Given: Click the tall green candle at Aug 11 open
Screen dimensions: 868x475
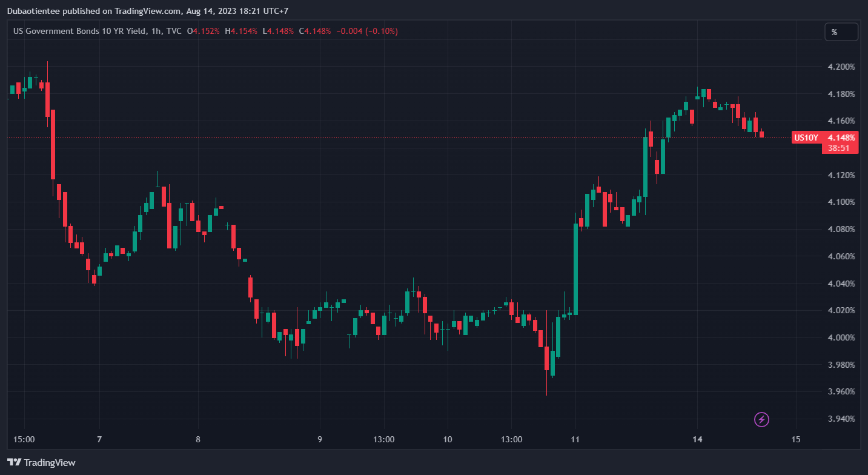Looking at the screenshot, I should (575, 268).
